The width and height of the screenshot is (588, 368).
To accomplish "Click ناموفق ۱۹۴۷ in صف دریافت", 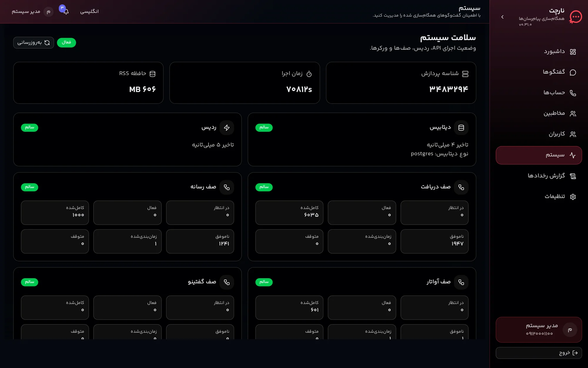I will [434, 241].
